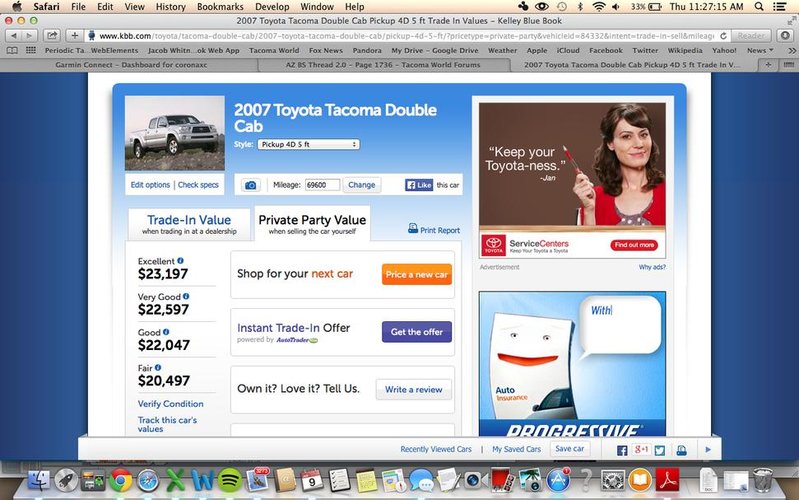Open the Spotlight search magnifier in menu bar
Viewport: 799px width, 500px height.
click(x=759, y=7)
